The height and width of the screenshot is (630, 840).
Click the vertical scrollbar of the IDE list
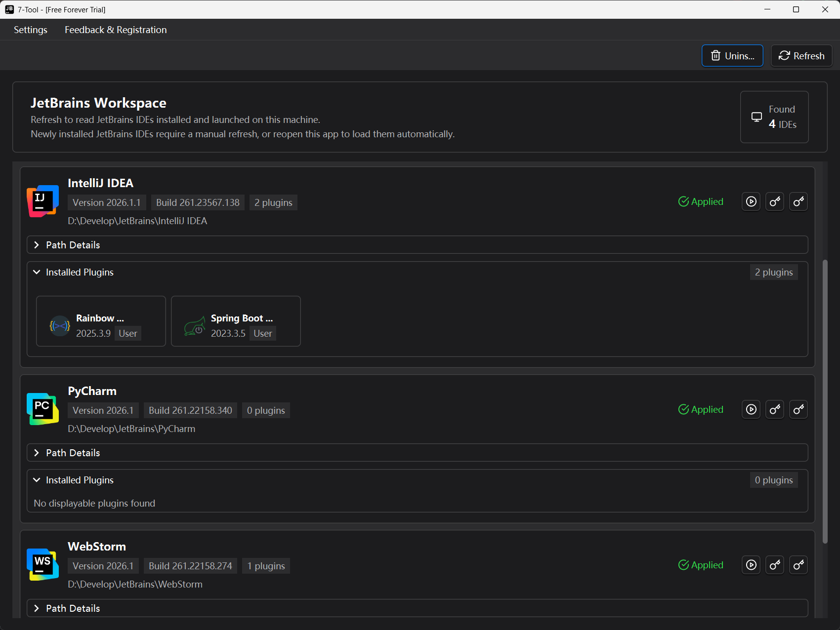[x=825, y=401]
